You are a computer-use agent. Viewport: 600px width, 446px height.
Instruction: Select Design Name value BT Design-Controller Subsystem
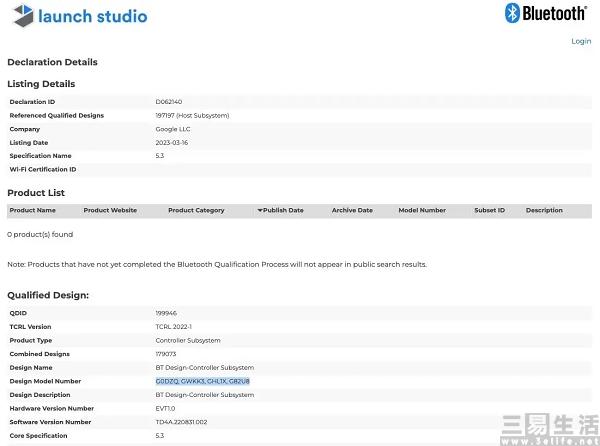tap(205, 368)
